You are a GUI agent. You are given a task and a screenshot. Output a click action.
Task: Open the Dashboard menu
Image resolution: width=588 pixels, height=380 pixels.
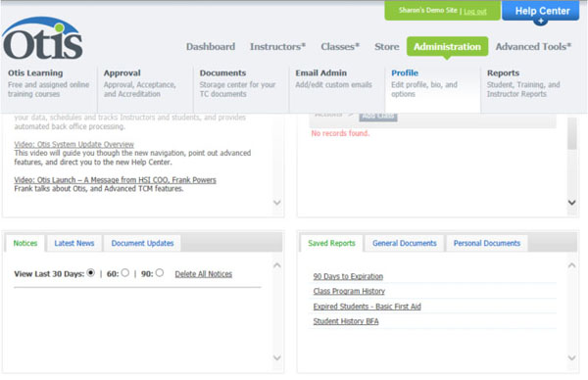point(211,46)
